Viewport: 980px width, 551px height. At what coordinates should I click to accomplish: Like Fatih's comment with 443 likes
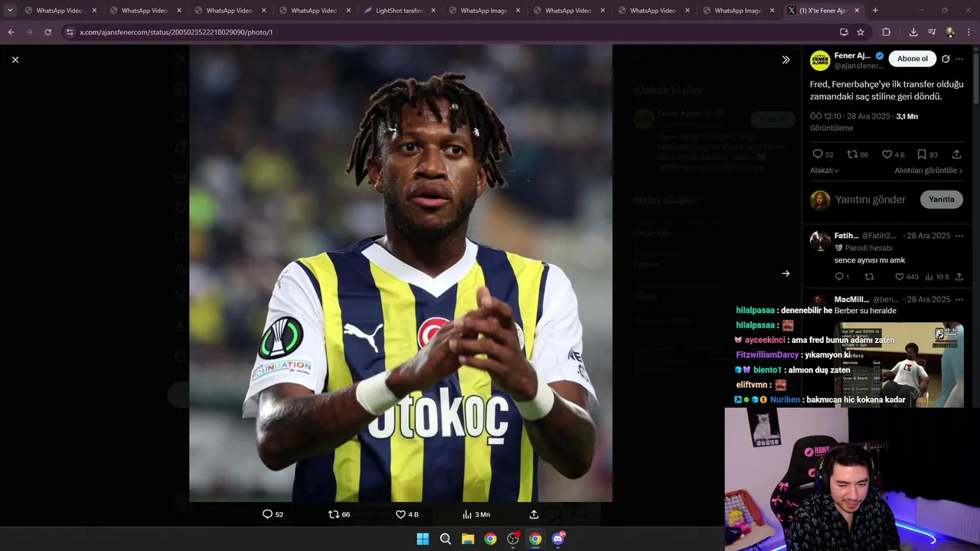pos(906,277)
